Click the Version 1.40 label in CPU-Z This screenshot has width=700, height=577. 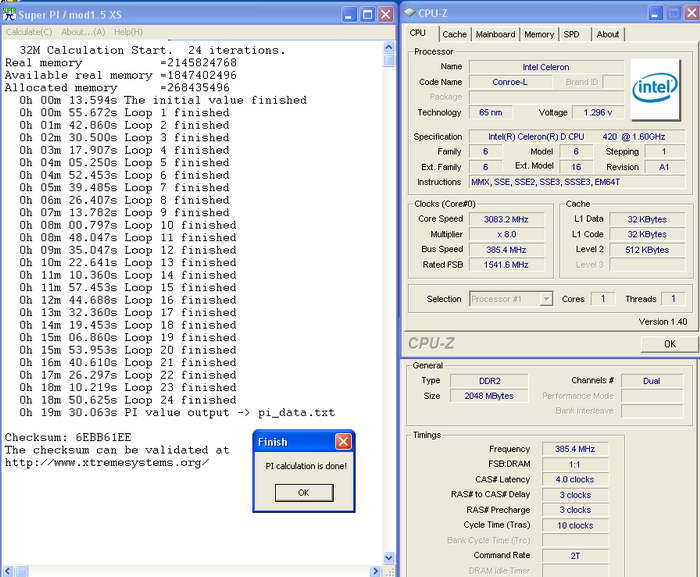tap(662, 322)
